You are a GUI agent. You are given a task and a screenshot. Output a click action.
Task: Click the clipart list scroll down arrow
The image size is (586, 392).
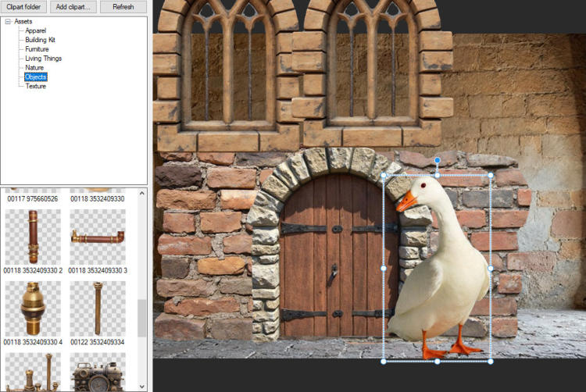(x=141, y=387)
